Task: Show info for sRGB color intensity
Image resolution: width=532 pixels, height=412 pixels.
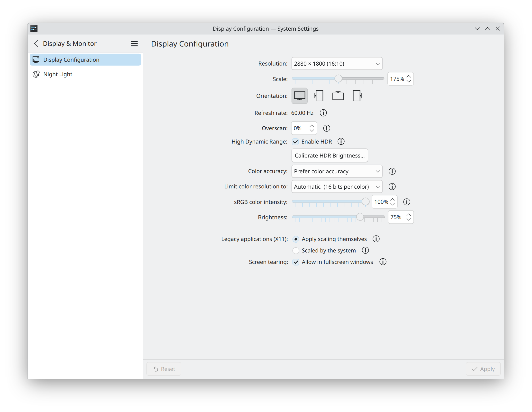Action: click(407, 202)
